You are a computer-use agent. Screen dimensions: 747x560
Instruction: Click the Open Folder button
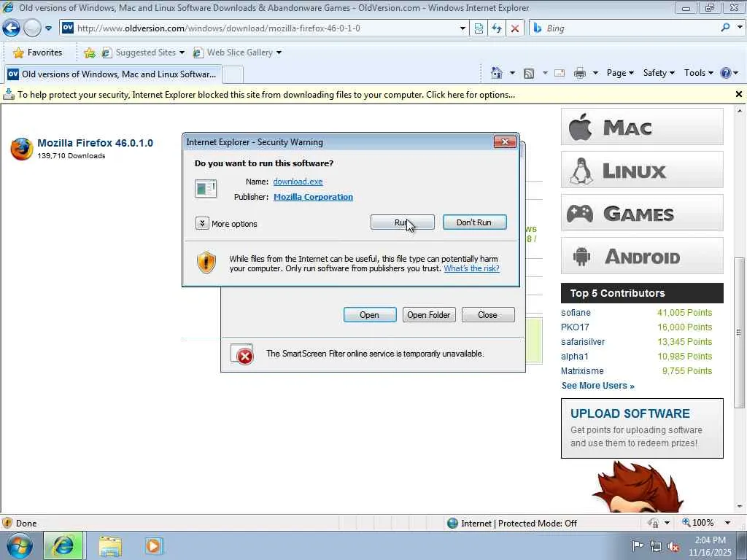point(429,315)
